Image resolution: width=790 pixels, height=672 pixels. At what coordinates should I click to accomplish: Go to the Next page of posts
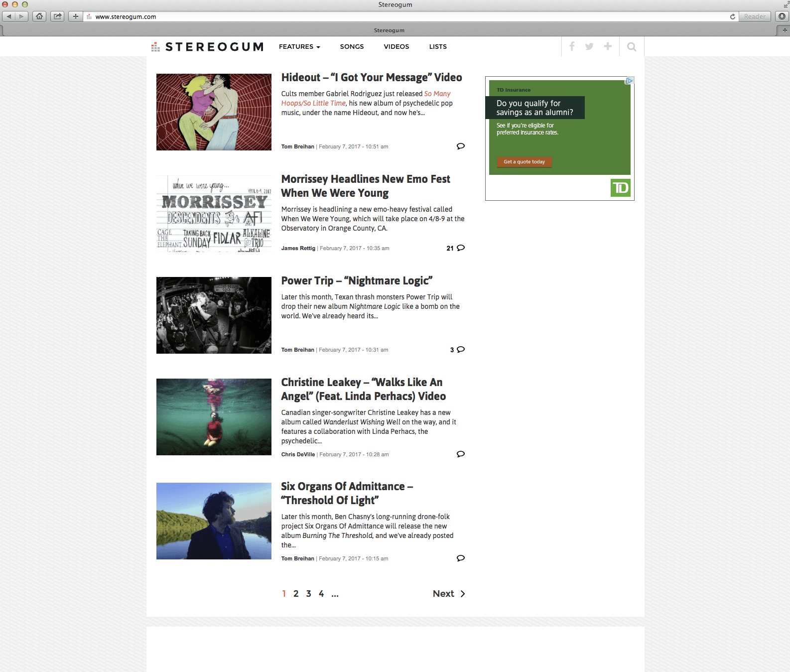click(449, 593)
